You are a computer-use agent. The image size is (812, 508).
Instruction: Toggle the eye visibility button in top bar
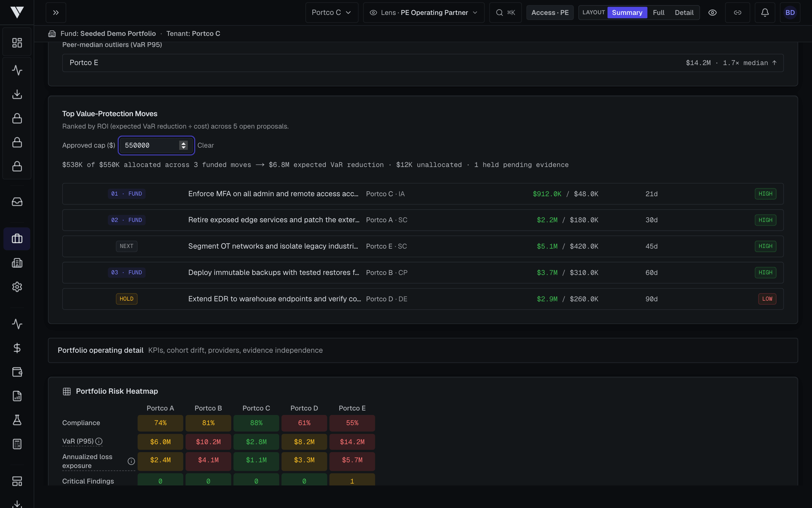[x=712, y=12]
